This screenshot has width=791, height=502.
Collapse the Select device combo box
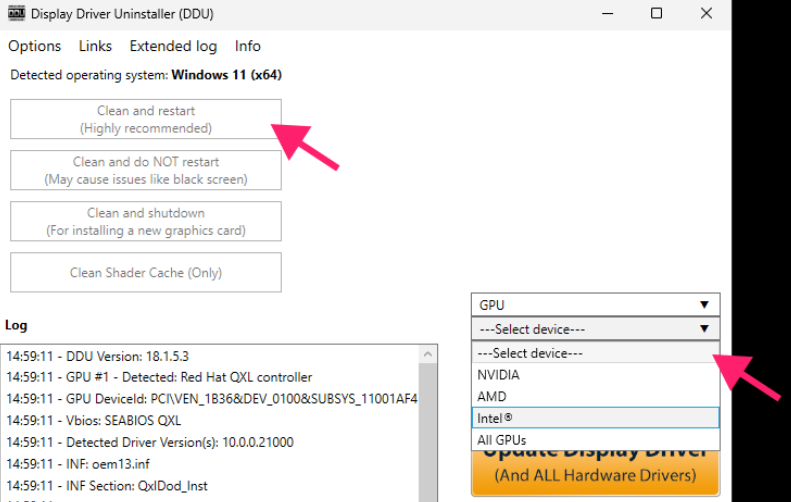595,329
